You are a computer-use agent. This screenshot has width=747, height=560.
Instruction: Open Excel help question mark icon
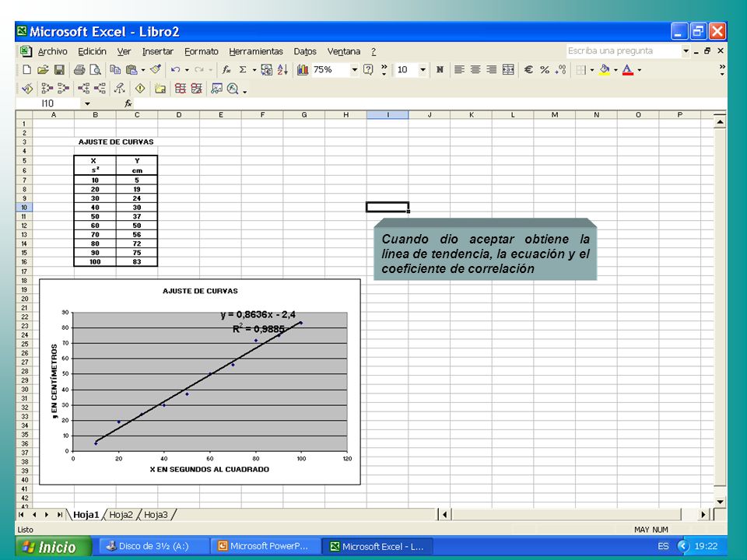(368, 70)
